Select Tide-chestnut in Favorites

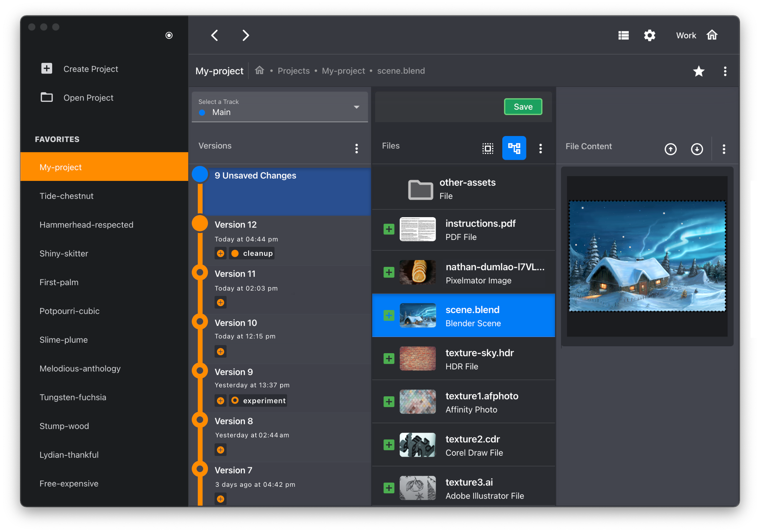pyautogui.click(x=67, y=196)
